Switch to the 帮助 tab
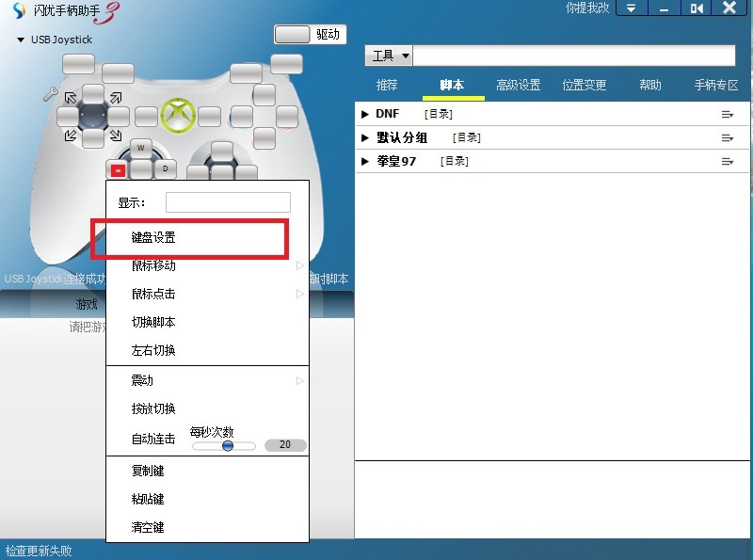 (x=650, y=85)
